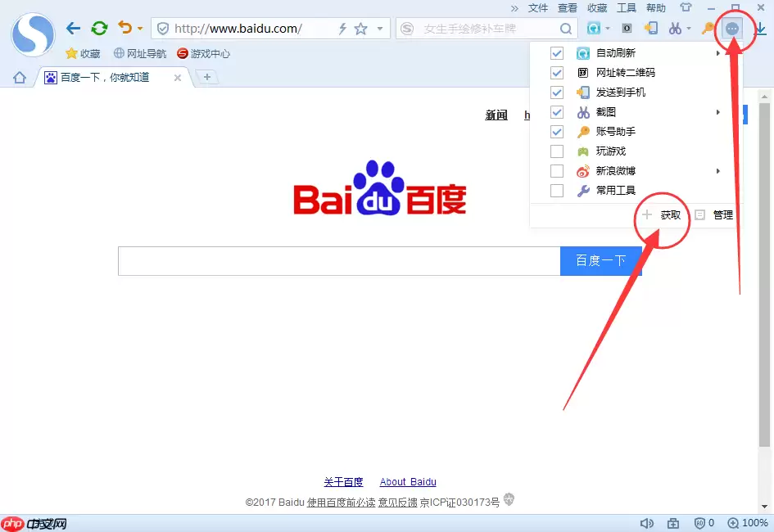Check the 新浪微博 checkbox
This screenshot has height=532, width=774.
click(x=557, y=171)
